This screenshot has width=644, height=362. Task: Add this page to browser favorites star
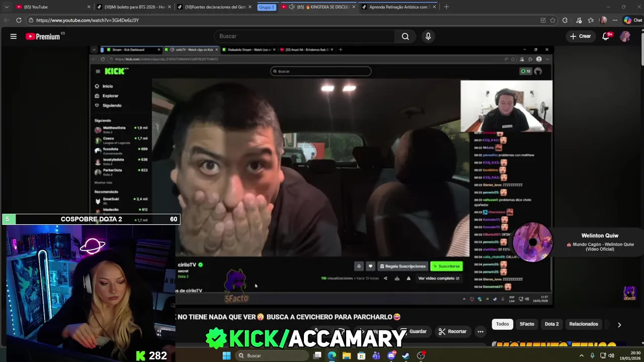click(x=552, y=20)
